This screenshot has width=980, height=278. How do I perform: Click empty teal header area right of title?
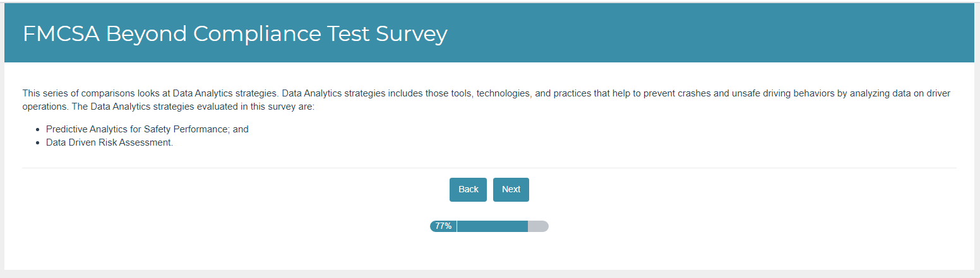[695, 34]
